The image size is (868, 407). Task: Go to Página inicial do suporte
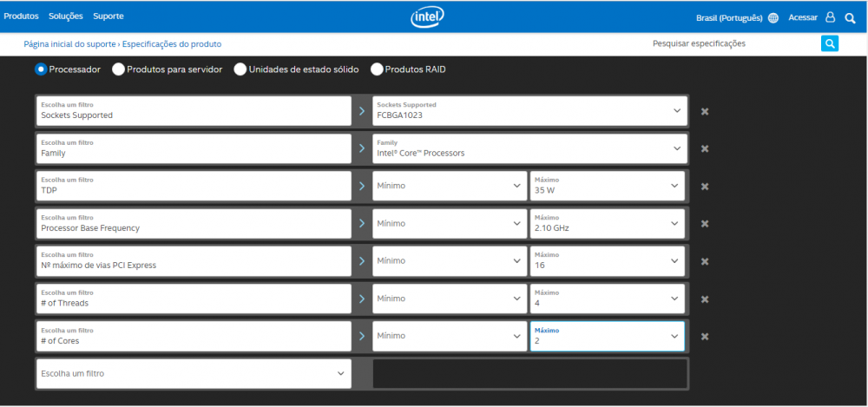[x=69, y=43]
